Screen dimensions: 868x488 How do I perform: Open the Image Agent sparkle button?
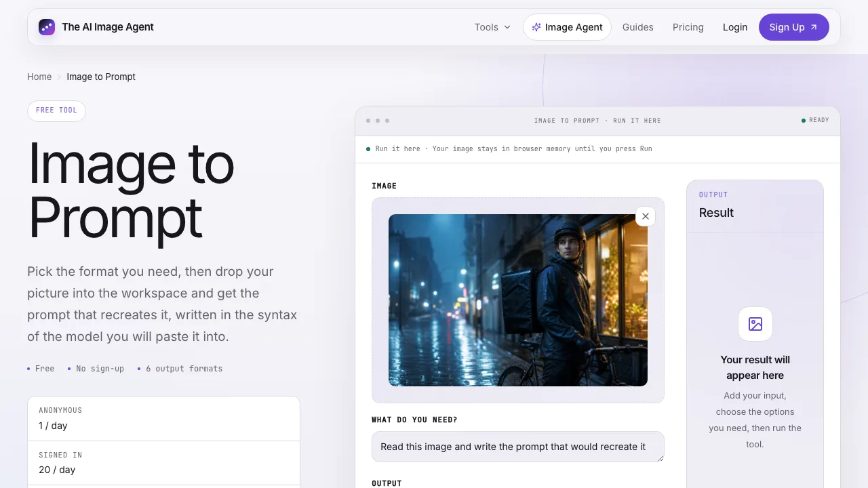(x=567, y=27)
